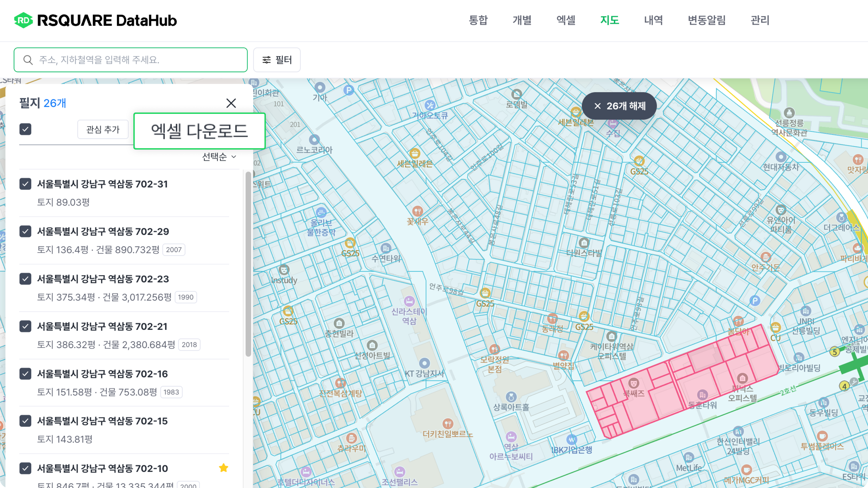Click the yellow star on 702-10

(x=223, y=468)
